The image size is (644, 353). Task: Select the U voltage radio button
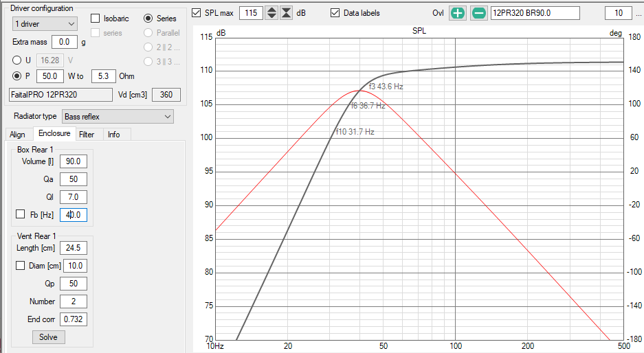tap(17, 60)
